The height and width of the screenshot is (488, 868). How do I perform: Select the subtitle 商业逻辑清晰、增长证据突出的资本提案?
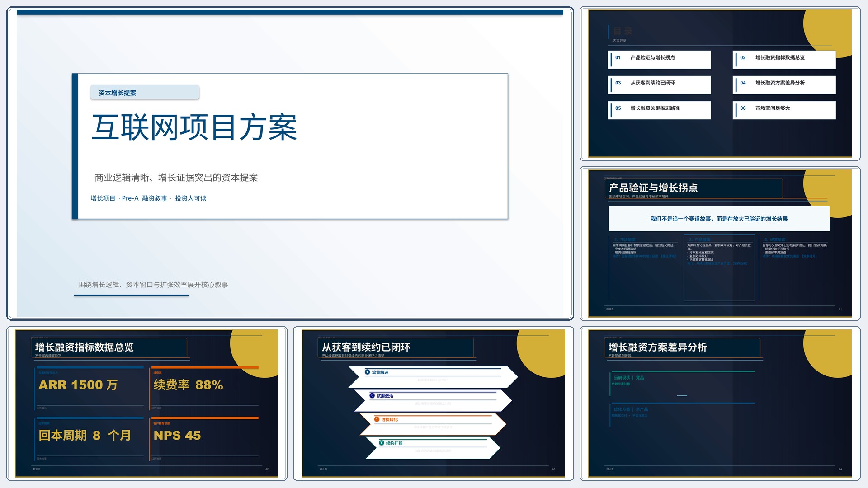[176, 178]
